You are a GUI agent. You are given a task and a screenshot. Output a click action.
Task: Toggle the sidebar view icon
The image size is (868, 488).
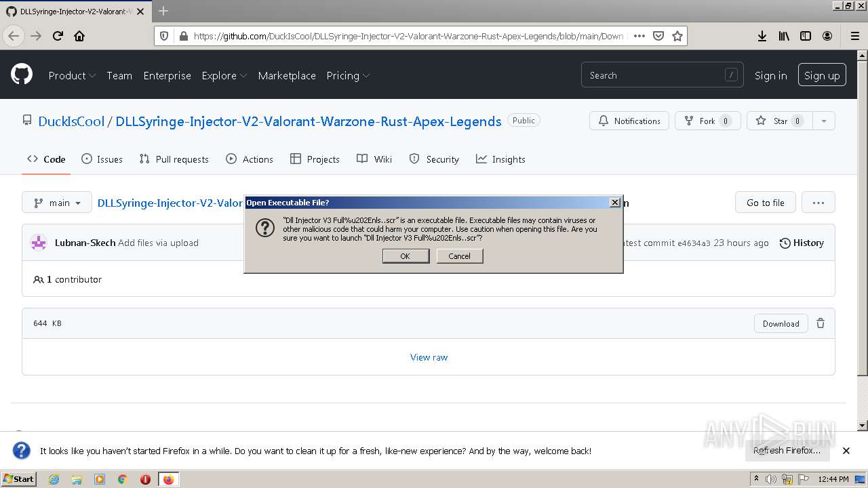point(806,36)
